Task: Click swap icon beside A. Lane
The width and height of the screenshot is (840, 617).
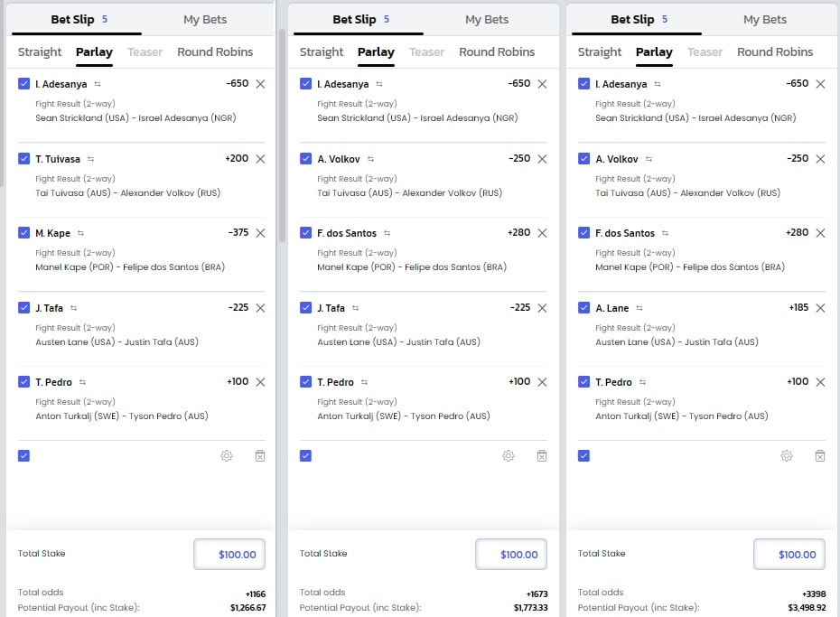Action: pyautogui.click(x=639, y=308)
